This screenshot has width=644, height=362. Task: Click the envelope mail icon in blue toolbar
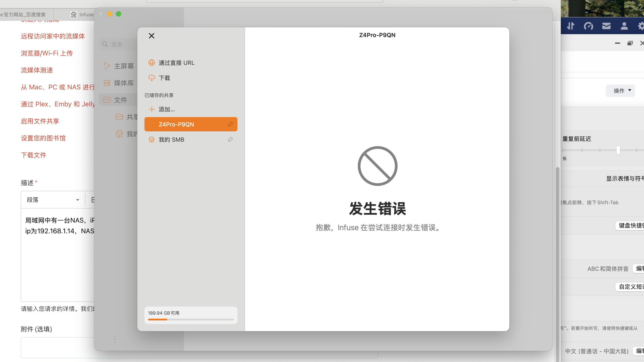pos(606,26)
